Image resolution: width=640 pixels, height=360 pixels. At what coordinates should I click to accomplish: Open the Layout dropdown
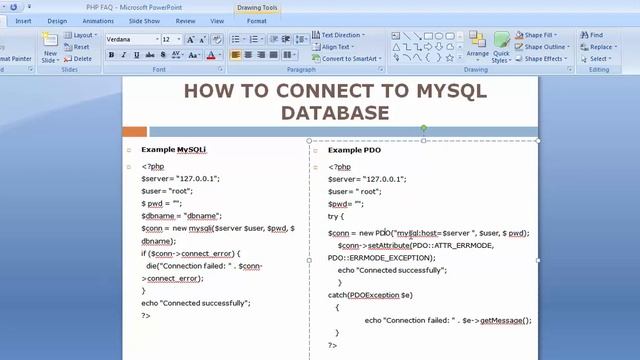click(x=80, y=35)
